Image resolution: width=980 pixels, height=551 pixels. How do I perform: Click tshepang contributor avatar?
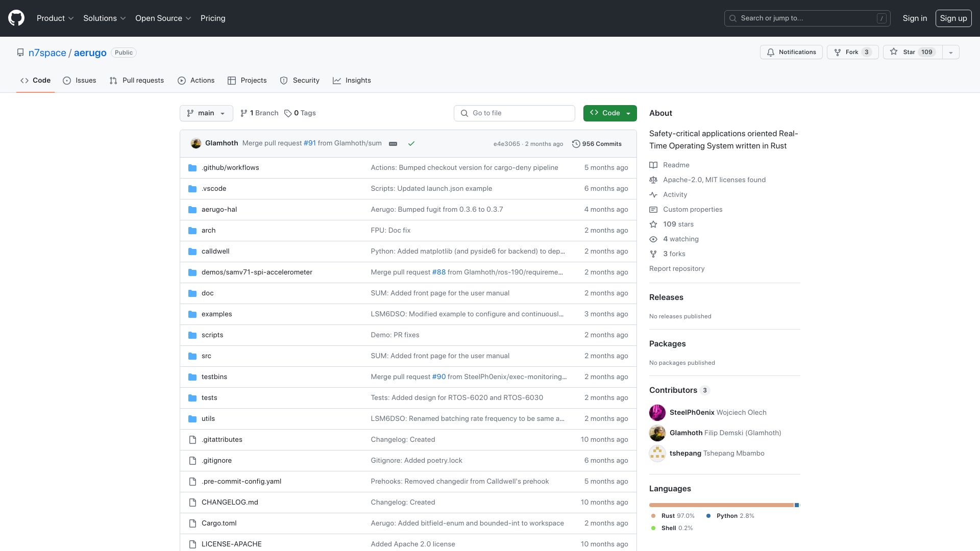657,453
